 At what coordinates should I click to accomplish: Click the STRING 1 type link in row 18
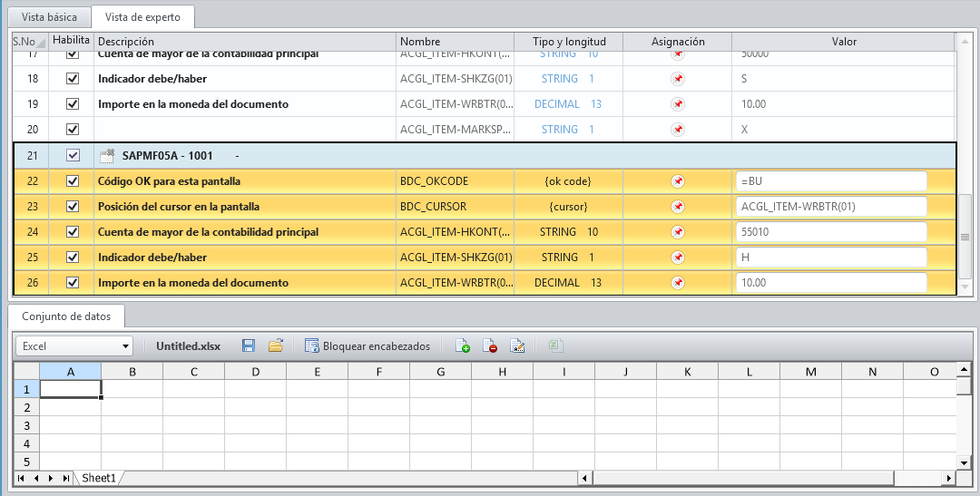pyautogui.click(x=567, y=79)
